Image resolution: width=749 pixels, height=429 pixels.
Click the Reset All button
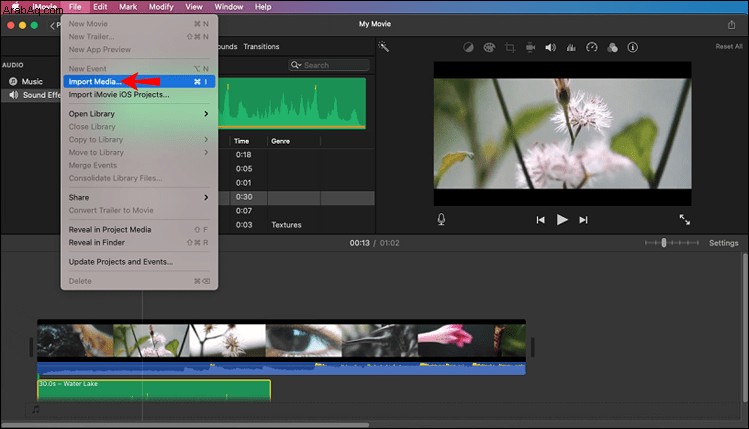728,47
